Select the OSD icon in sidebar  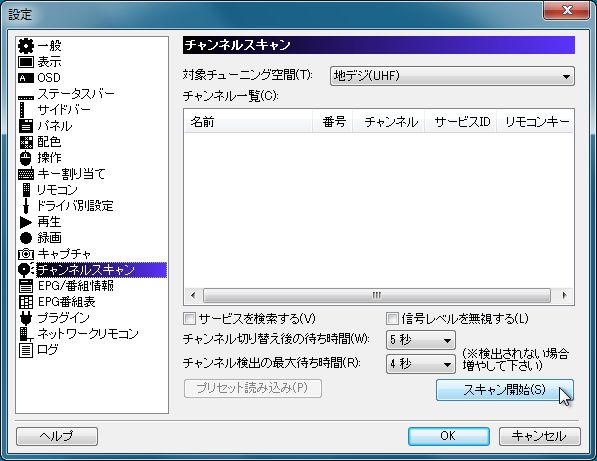point(26,78)
